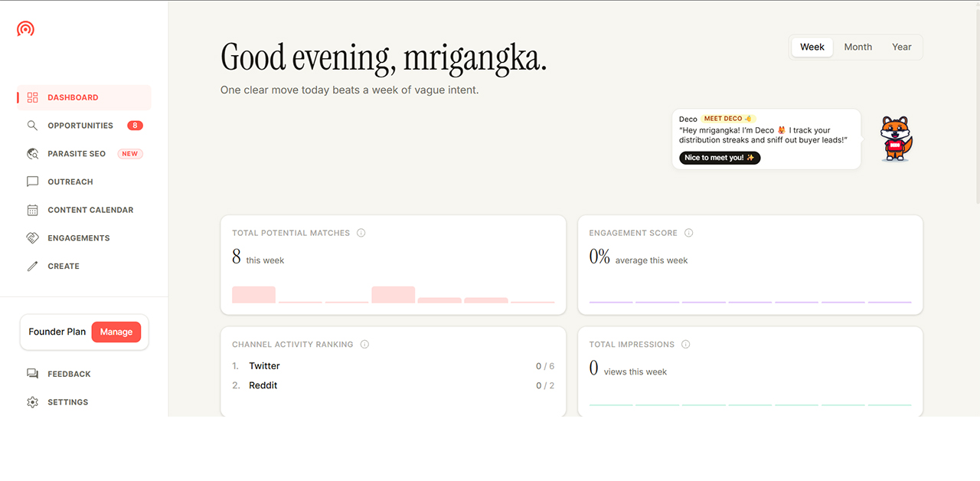
Task: Select the Reddit row in channel ranking
Action: click(x=394, y=385)
